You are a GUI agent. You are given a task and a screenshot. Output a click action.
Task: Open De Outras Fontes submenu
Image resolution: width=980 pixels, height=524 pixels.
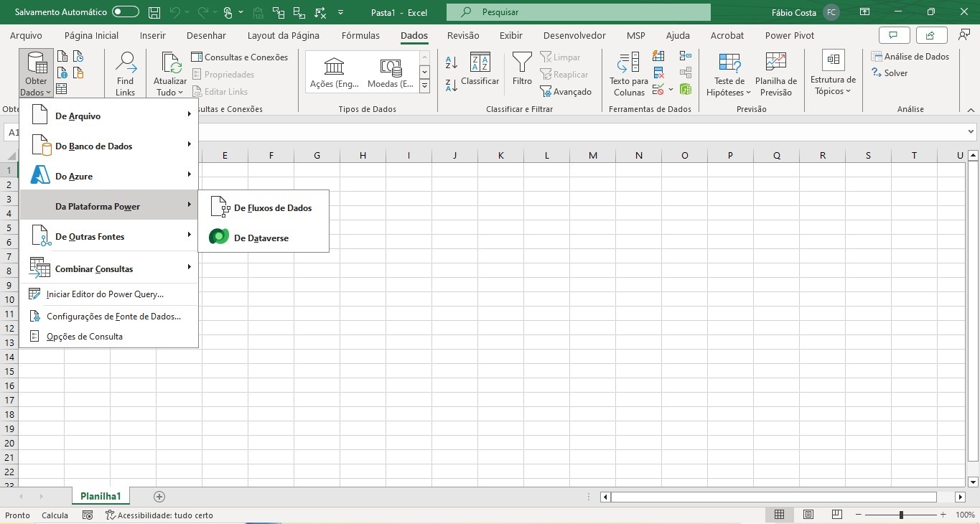[108, 236]
